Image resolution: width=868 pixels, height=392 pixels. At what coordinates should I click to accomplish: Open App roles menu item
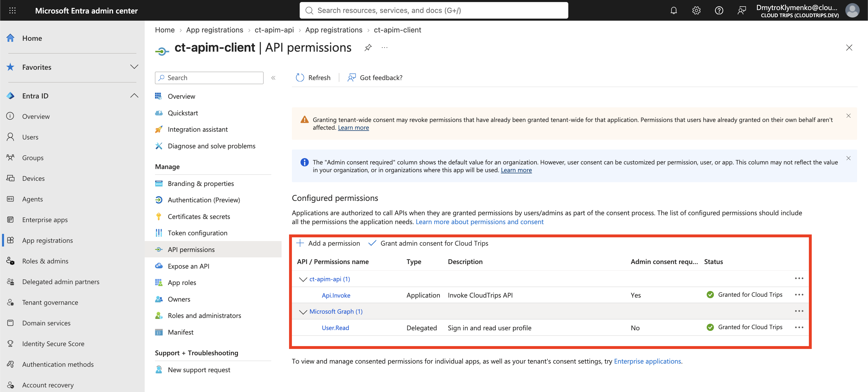(182, 283)
